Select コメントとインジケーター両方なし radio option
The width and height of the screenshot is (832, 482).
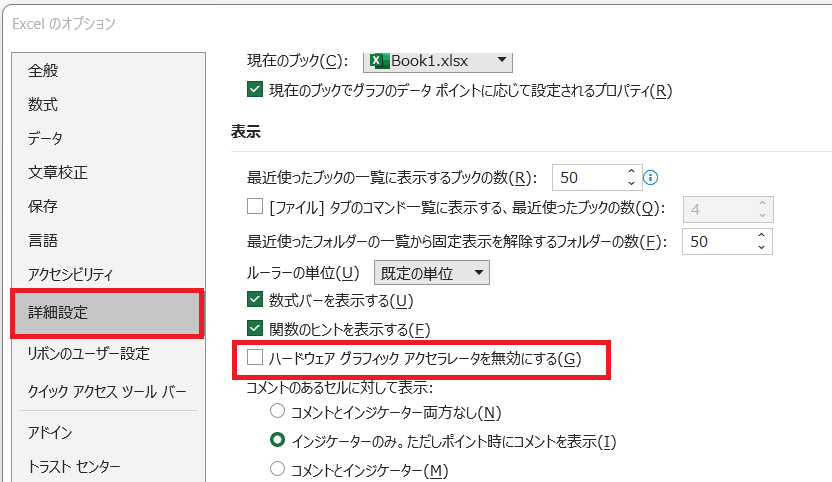(x=278, y=411)
